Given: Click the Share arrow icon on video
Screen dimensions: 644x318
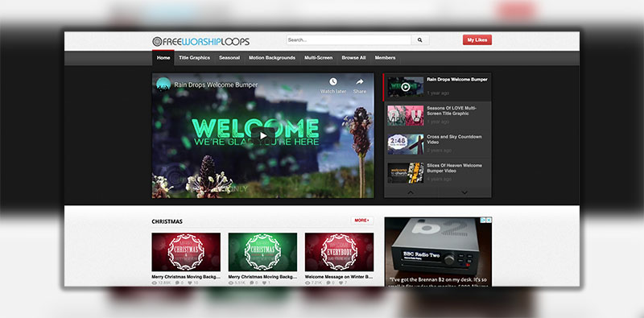Looking at the screenshot, I should point(359,82).
